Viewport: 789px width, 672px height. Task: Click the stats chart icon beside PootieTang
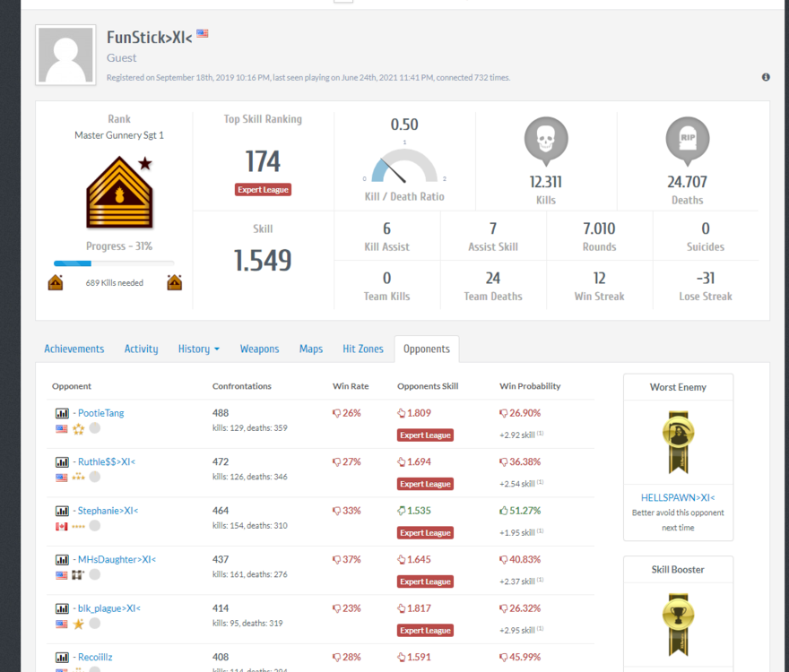coord(62,414)
